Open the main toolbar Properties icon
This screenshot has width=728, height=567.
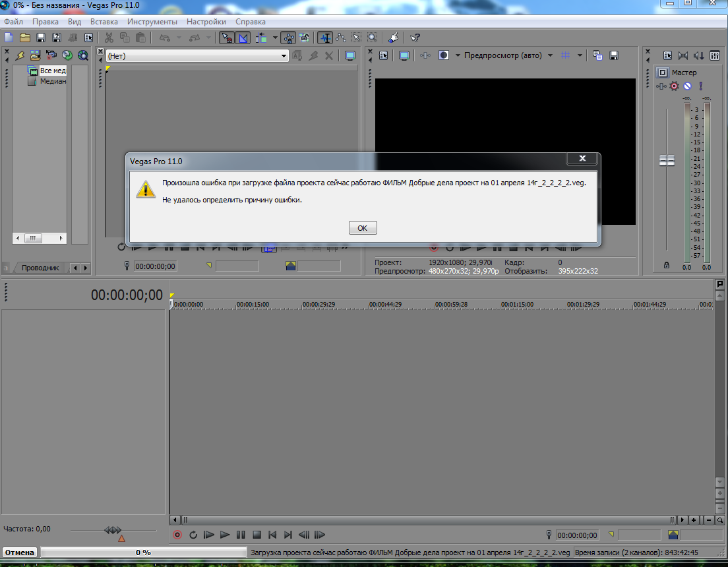coord(88,38)
